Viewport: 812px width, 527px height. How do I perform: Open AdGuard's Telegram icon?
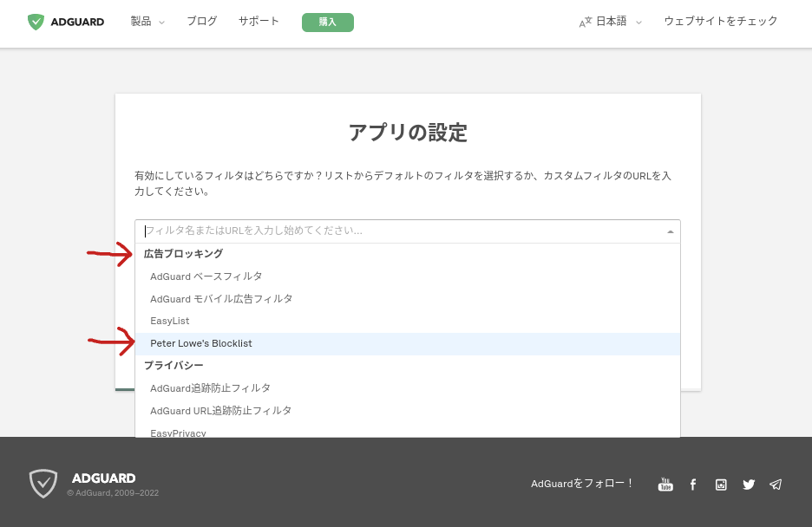(x=776, y=485)
